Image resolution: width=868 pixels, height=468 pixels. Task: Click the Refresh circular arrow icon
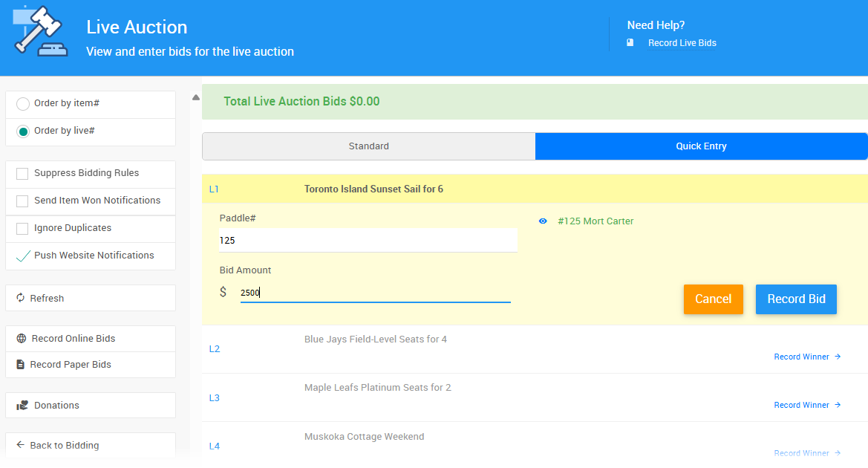click(x=21, y=298)
